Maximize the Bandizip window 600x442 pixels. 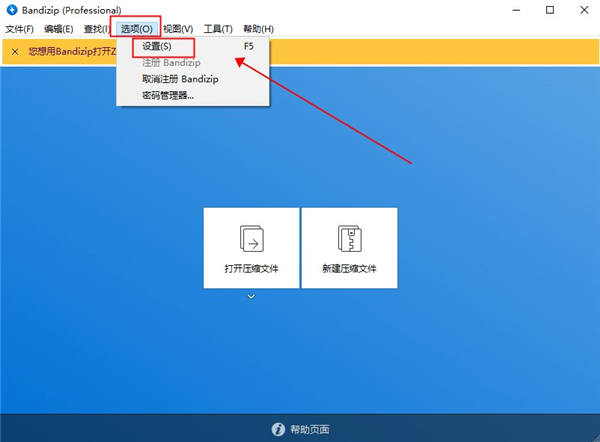point(550,10)
